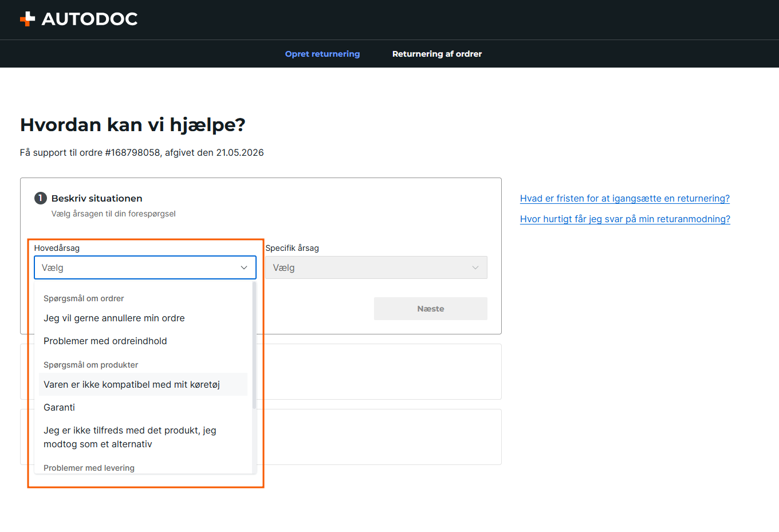Click the AUTODOC wordmark in header

tap(89, 19)
